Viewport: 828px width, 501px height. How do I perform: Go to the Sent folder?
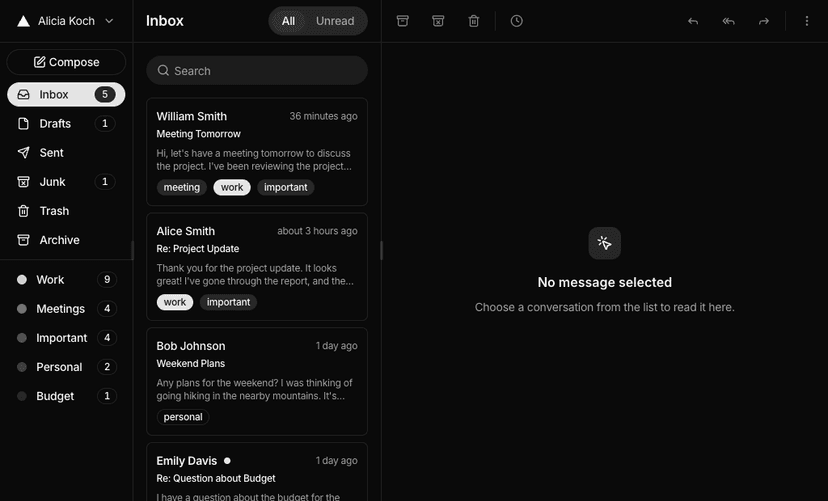66,153
